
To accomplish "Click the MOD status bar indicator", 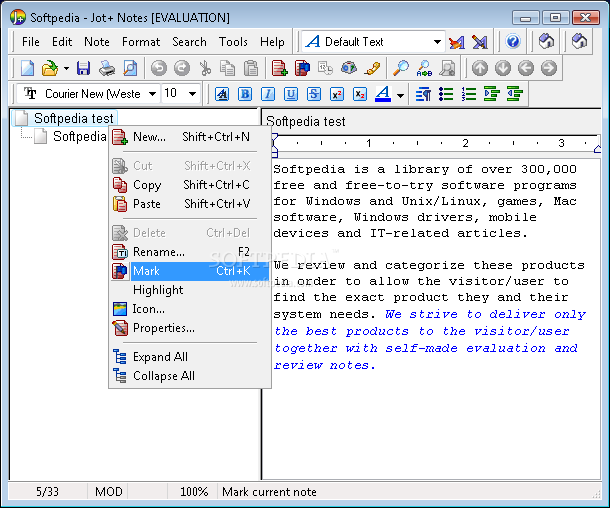I will pyautogui.click(x=109, y=492).
